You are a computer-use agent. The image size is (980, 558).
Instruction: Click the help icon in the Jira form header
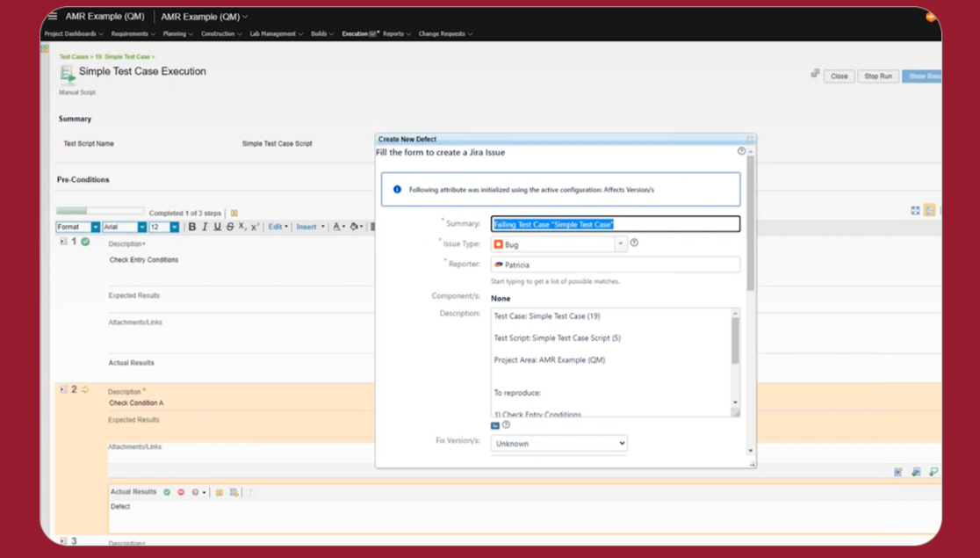pyautogui.click(x=741, y=152)
